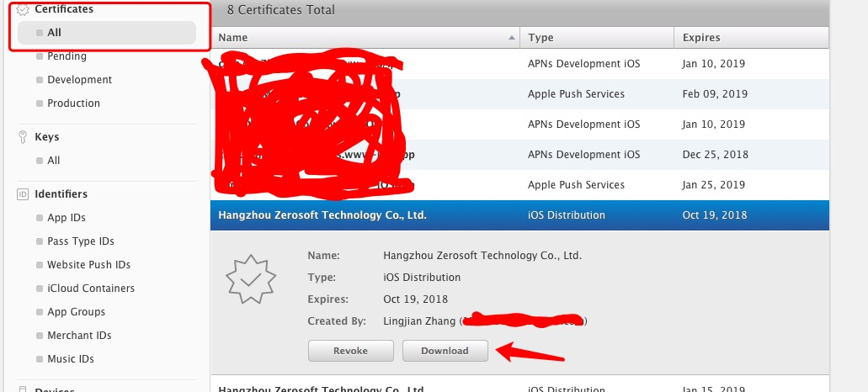The width and height of the screenshot is (868, 392).
Task: Click detail Name value 'Hangzhou Zerosoft Technology Co., Ltd.'
Action: click(x=482, y=256)
